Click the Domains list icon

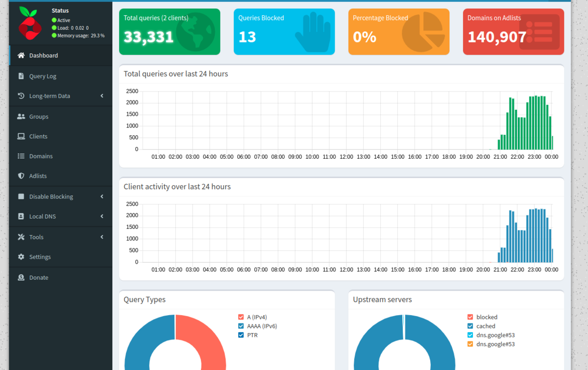pos(21,156)
